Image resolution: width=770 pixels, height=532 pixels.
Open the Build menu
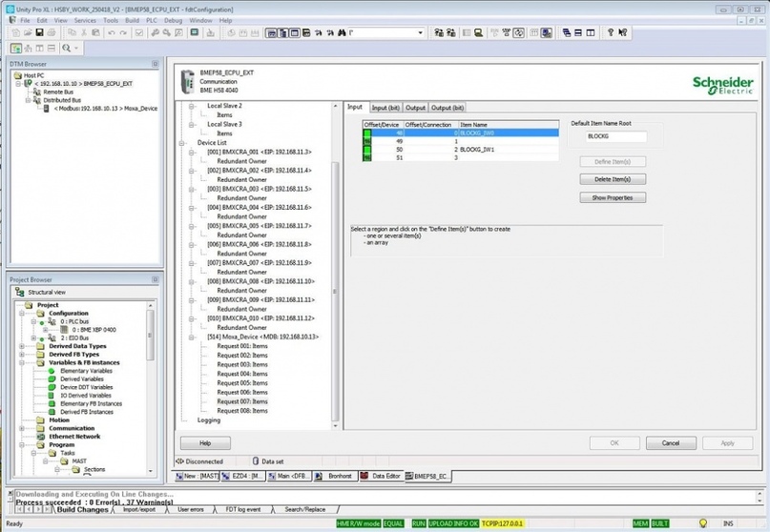coord(132,20)
